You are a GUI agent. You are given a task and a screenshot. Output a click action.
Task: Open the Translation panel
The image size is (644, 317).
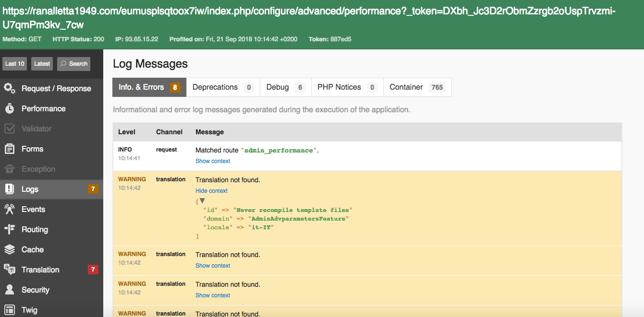pos(40,270)
